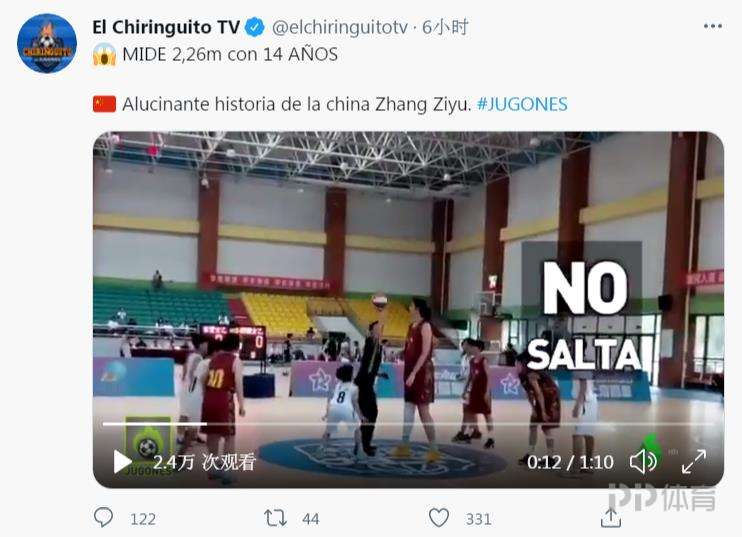Seek along the video progress bar
This screenshot has width=742, height=537.
click(x=409, y=424)
